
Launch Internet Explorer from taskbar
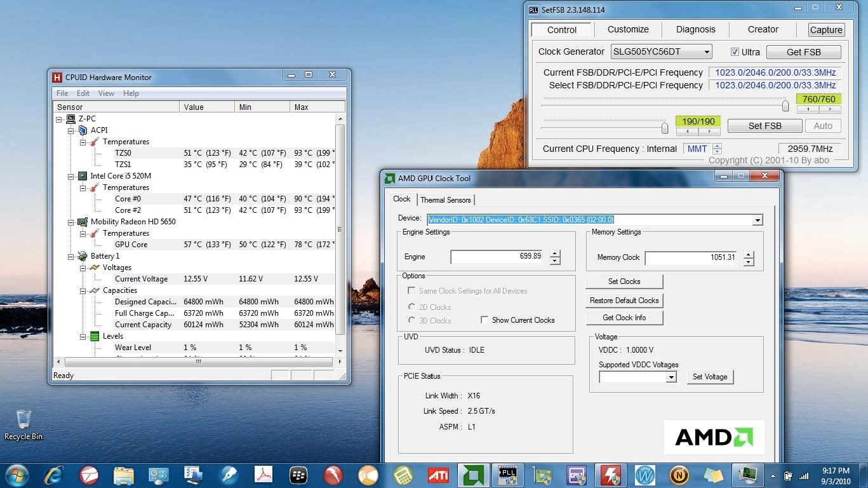(54, 475)
